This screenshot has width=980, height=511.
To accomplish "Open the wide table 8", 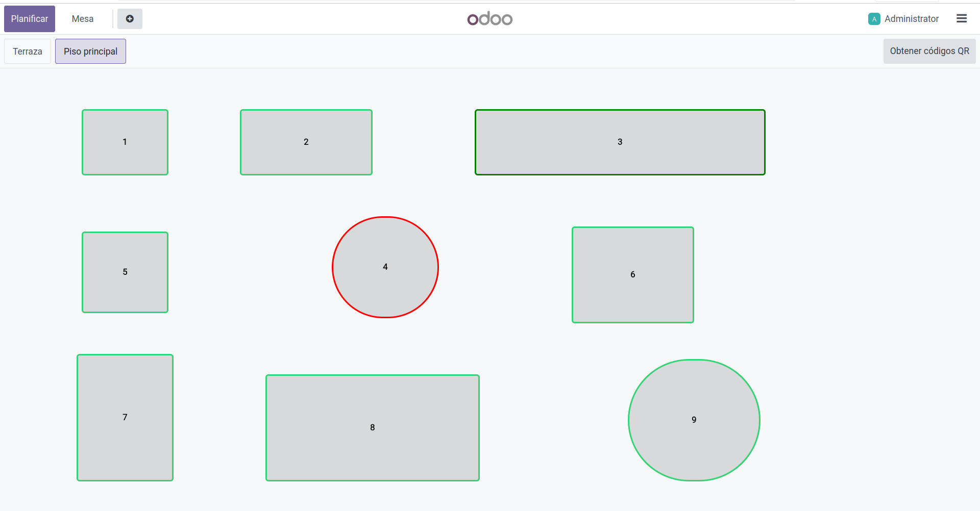I will (372, 428).
